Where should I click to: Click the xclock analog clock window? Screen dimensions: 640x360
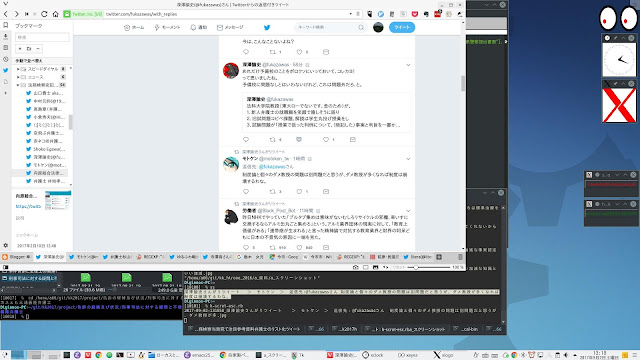[619, 60]
